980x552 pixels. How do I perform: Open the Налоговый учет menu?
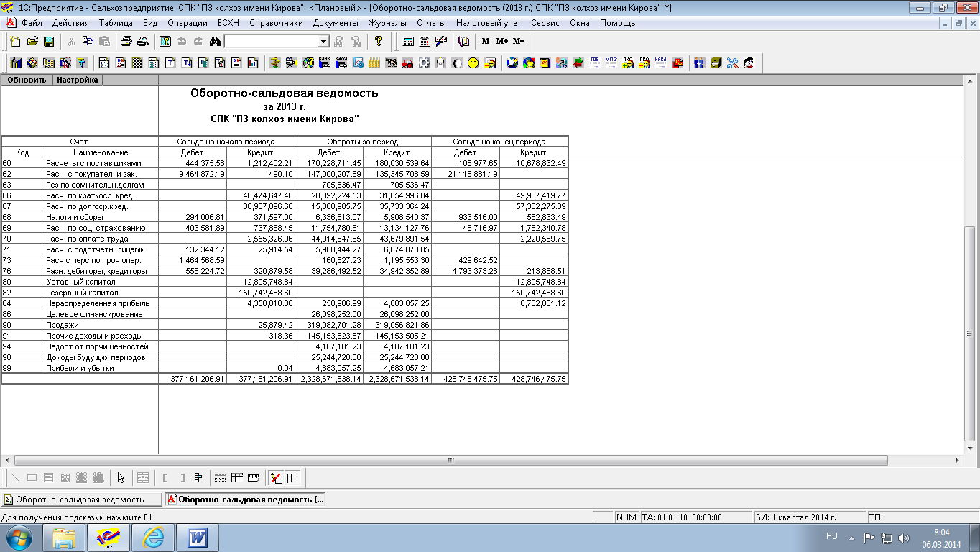[x=489, y=23]
